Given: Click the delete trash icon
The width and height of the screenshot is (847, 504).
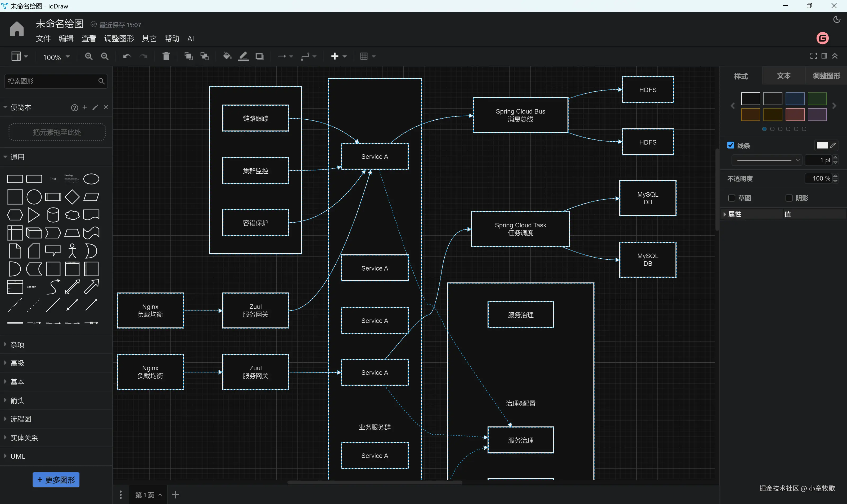Looking at the screenshot, I should [166, 56].
